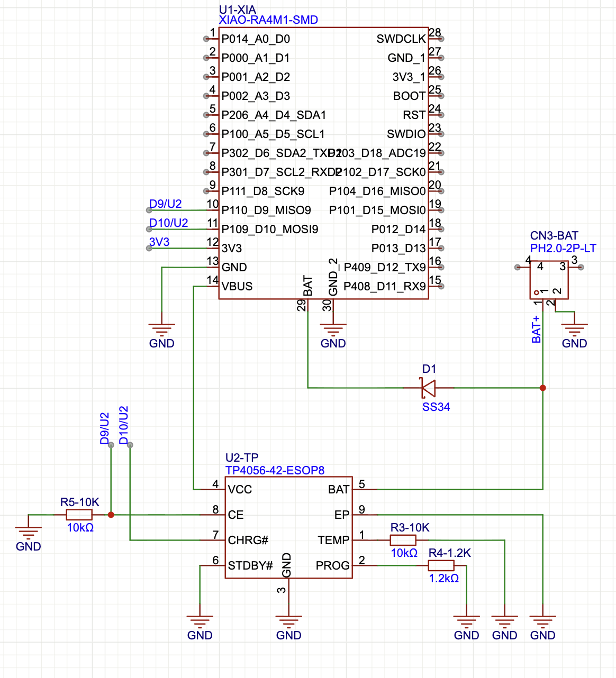Viewport: 616px width, 678px height.
Task: Select the R4-1.2K resistor symbol
Action: click(441, 565)
